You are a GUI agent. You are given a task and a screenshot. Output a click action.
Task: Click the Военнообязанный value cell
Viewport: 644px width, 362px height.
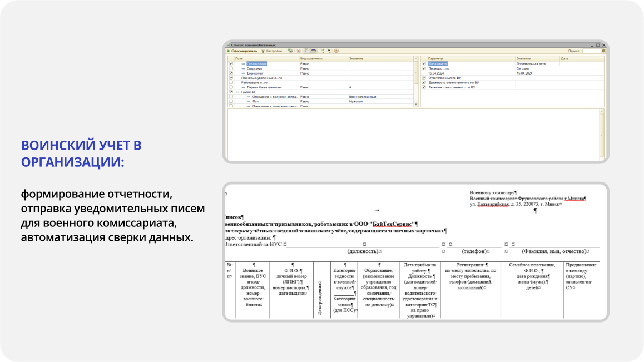click(x=363, y=97)
